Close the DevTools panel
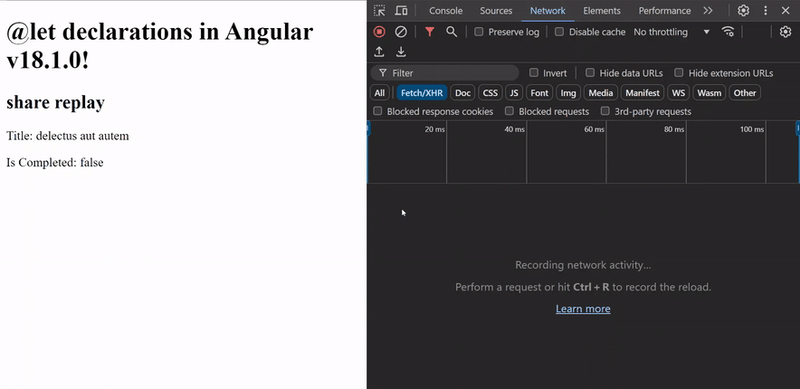 (x=785, y=11)
